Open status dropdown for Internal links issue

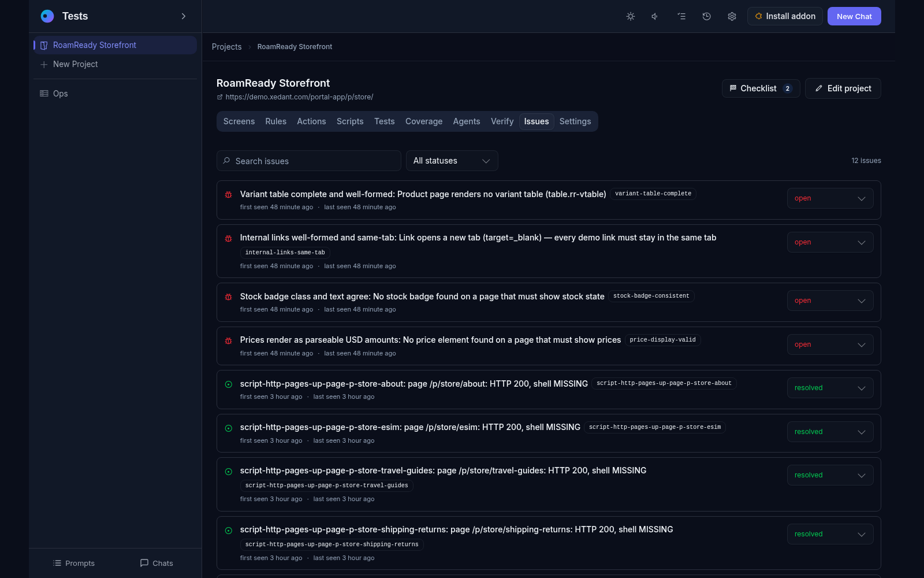coord(830,242)
